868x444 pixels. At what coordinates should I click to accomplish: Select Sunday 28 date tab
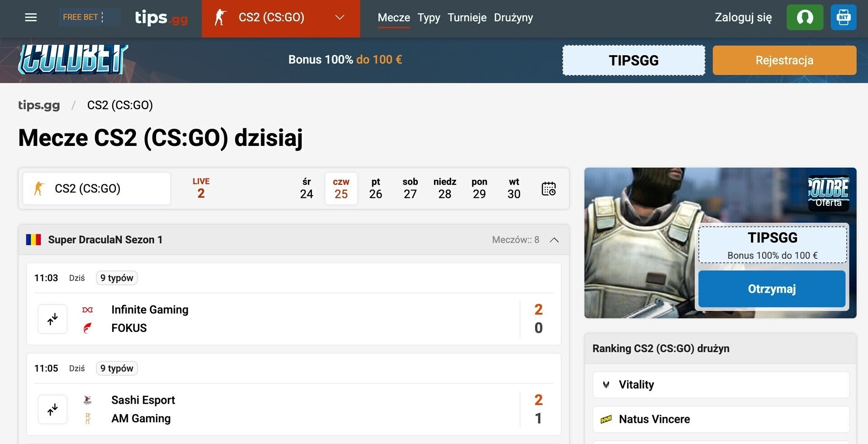pos(445,188)
